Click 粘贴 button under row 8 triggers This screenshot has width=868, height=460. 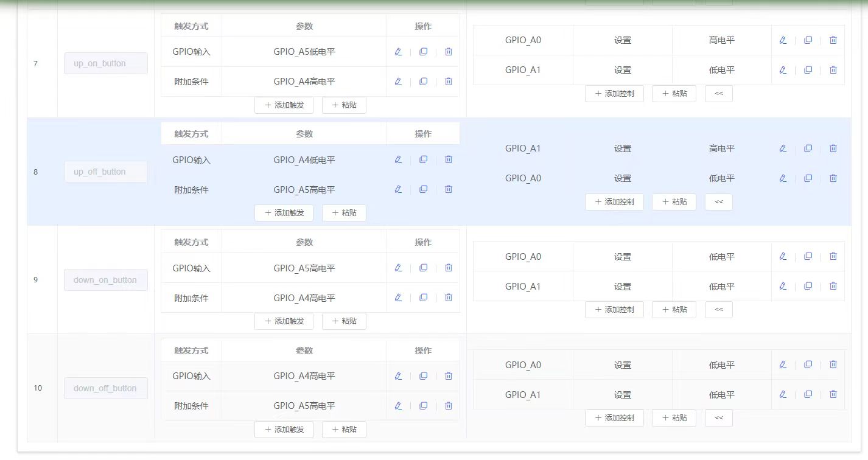pyautogui.click(x=344, y=213)
